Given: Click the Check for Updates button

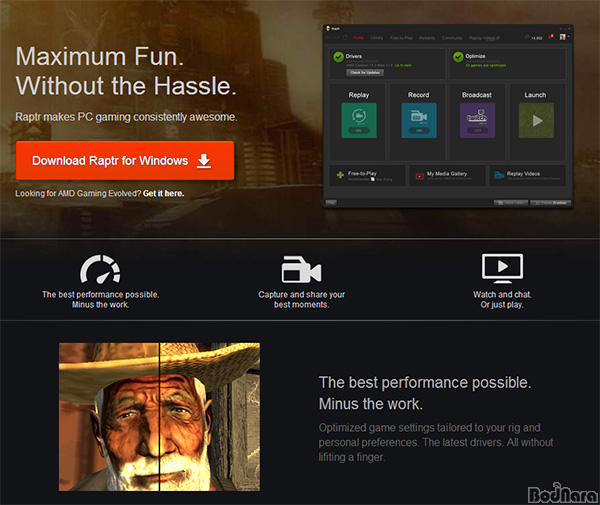Looking at the screenshot, I should pos(365,72).
